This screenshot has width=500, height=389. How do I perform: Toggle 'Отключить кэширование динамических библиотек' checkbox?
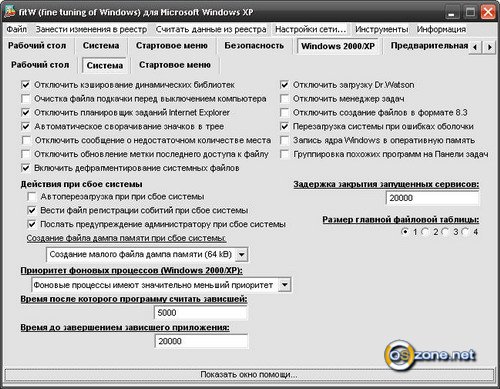pyautogui.click(x=26, y=85)
